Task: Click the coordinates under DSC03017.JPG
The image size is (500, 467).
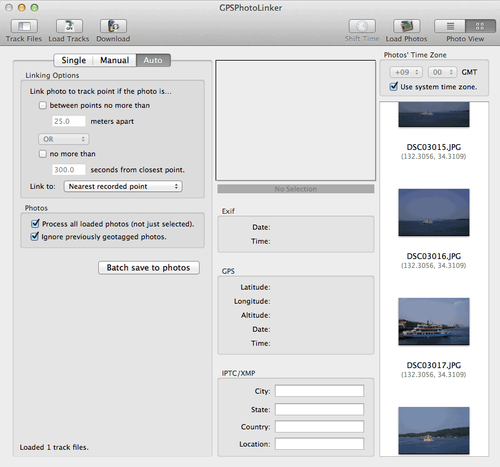Action: [x=433, y=375]
